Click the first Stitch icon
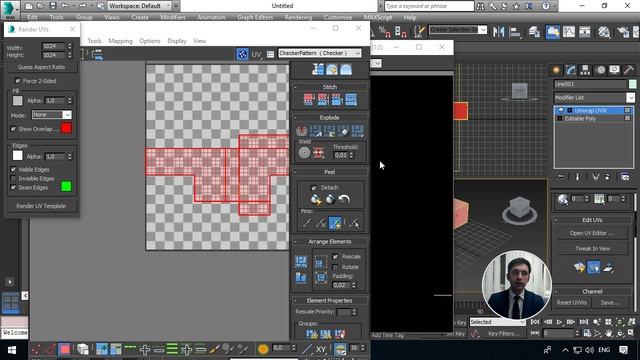 pos(309,99)
